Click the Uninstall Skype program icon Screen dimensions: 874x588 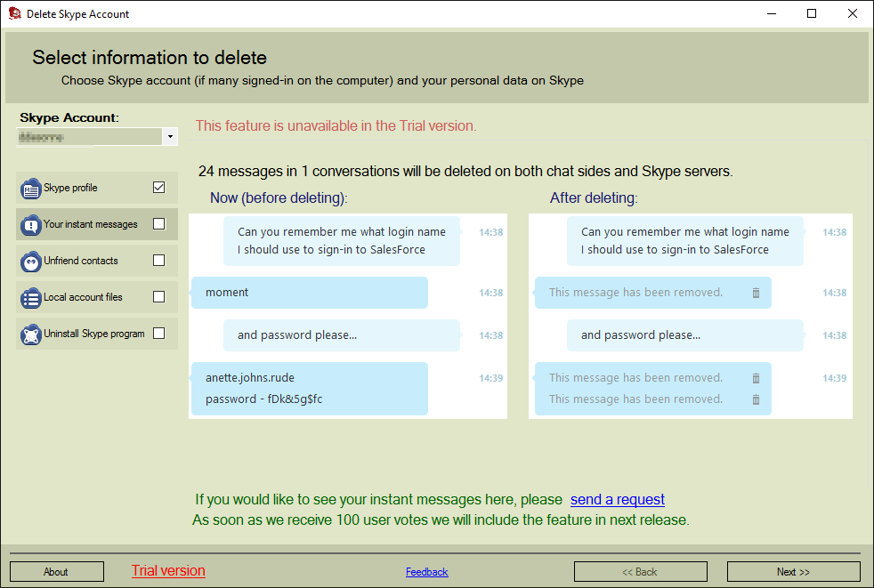[x=30, y=334]
